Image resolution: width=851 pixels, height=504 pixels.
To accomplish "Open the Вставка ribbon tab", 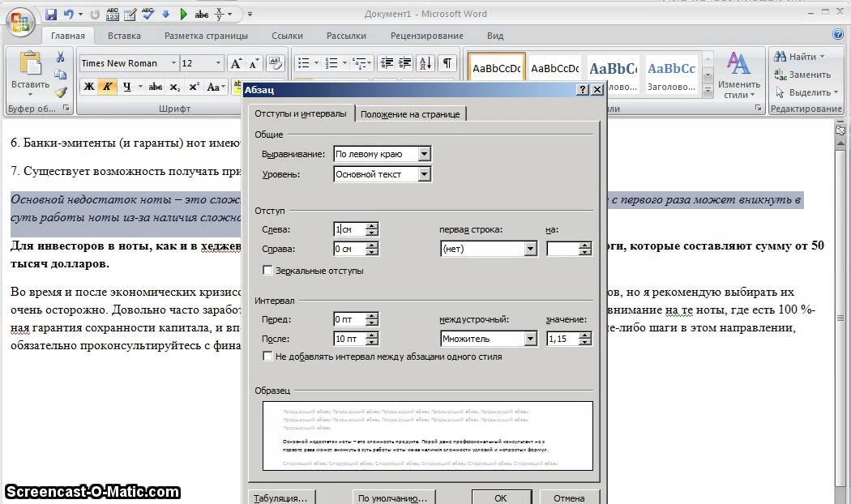I will click(x=124, y=36).
